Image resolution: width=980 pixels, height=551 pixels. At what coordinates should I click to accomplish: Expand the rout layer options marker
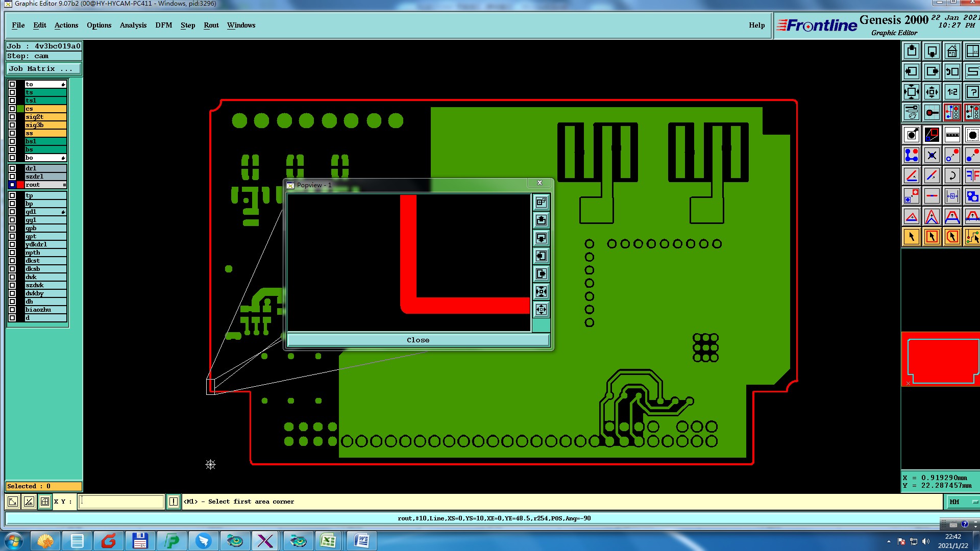(x=64, y=185)
